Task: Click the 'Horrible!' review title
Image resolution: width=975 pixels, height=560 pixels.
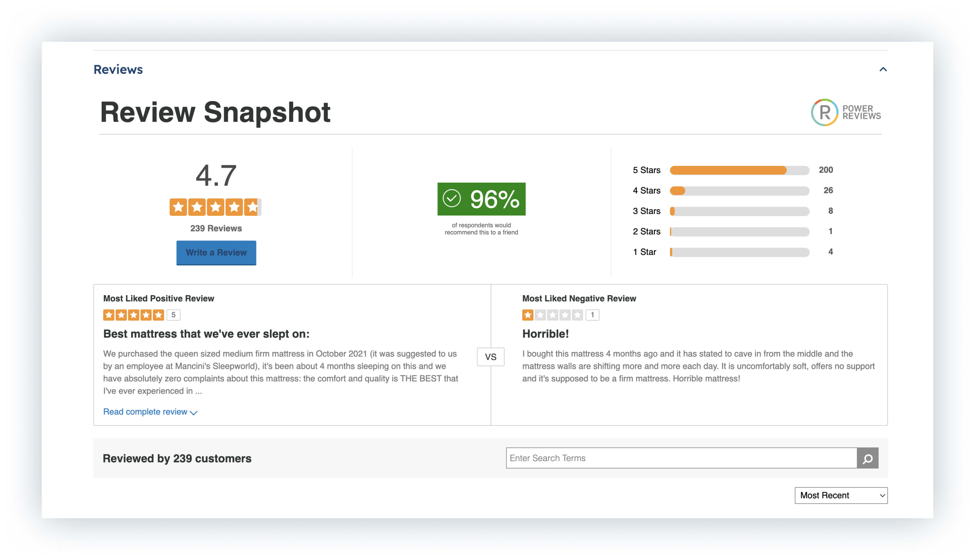Action: click(x=545, y=334)
